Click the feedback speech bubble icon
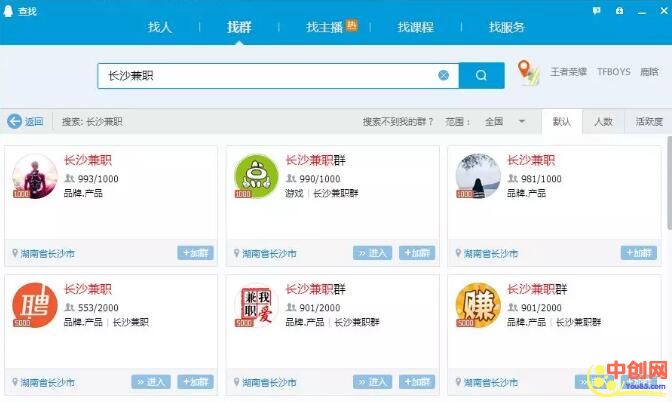The image size is (672, 402). (x=597, y=9)
